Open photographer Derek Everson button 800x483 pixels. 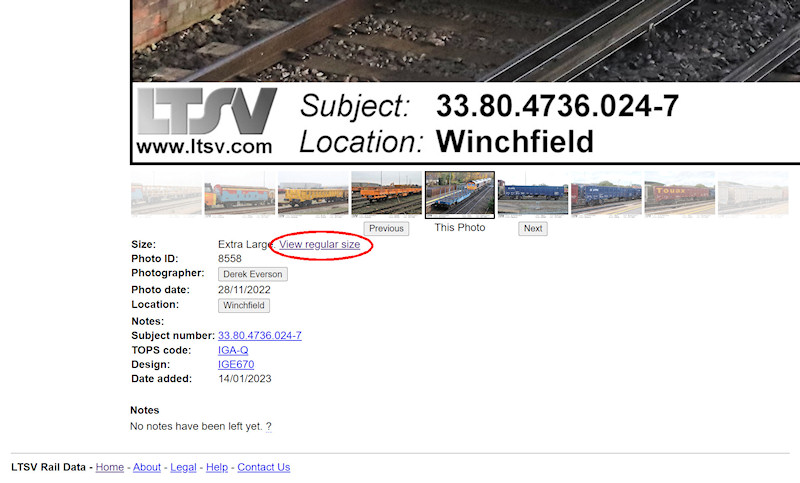[253, 274]
